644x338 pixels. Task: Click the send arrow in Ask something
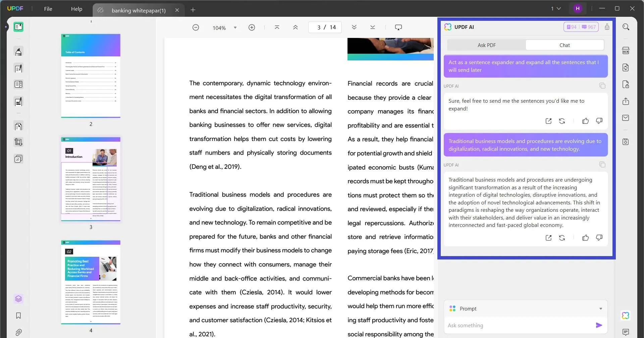click(599, 325)
